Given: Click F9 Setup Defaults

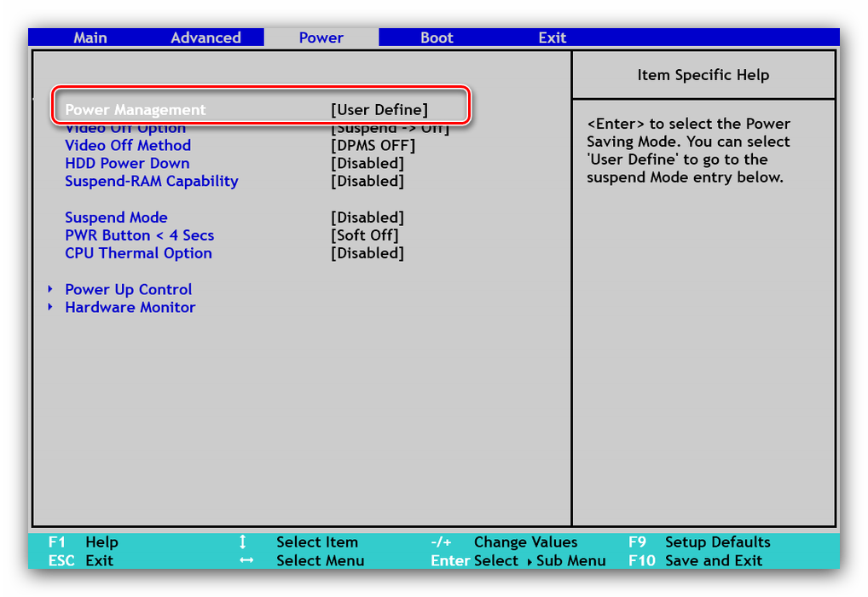Looking at the screenshot, I should (698, 542).
